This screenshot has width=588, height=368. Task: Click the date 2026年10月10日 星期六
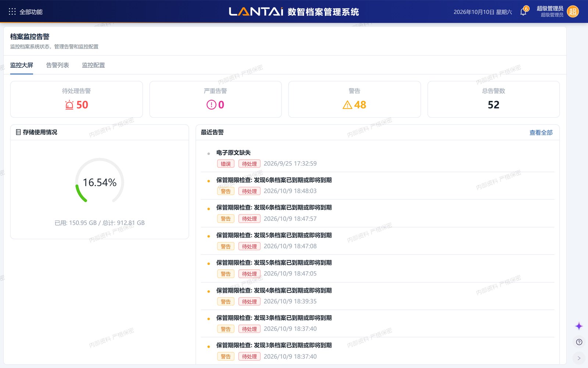click(x=483, y=12)
